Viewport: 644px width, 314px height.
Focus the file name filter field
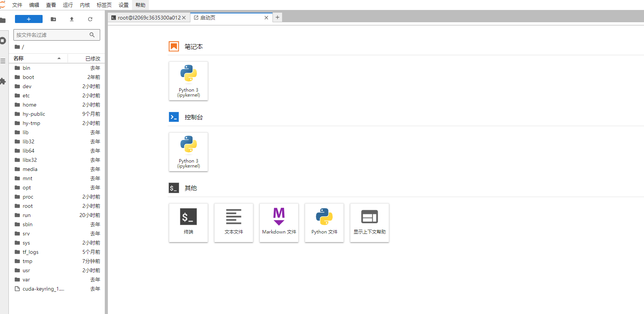52,35
